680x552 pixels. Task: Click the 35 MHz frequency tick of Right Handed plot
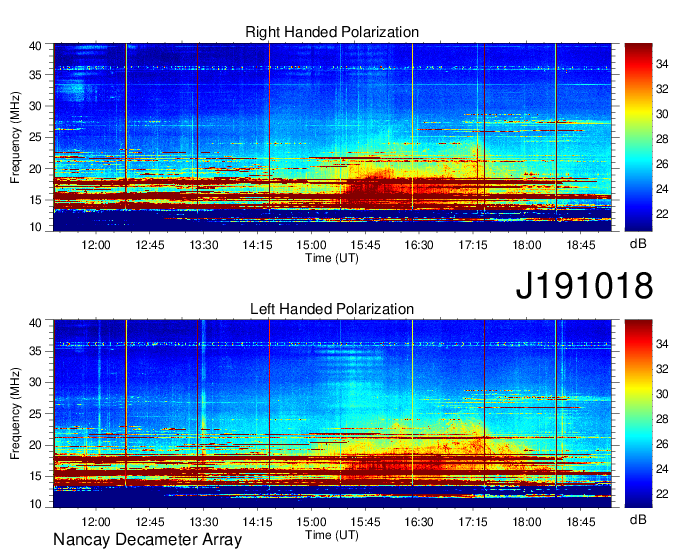coord(35,75)
